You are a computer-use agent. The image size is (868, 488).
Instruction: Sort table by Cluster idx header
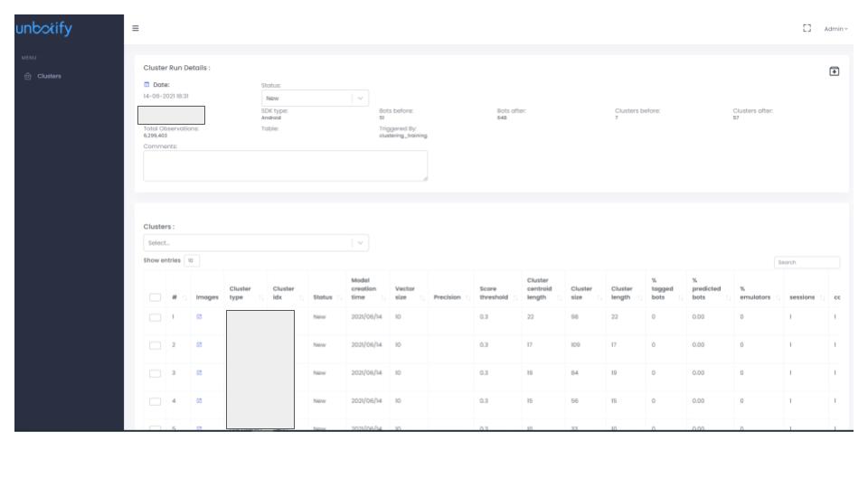coord(283,293)
